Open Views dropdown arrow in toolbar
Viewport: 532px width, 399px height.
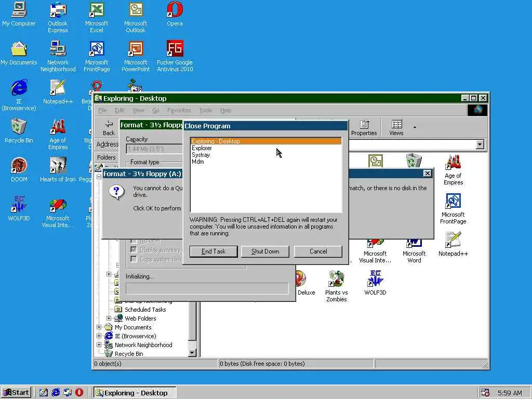[x=415, y=128]
